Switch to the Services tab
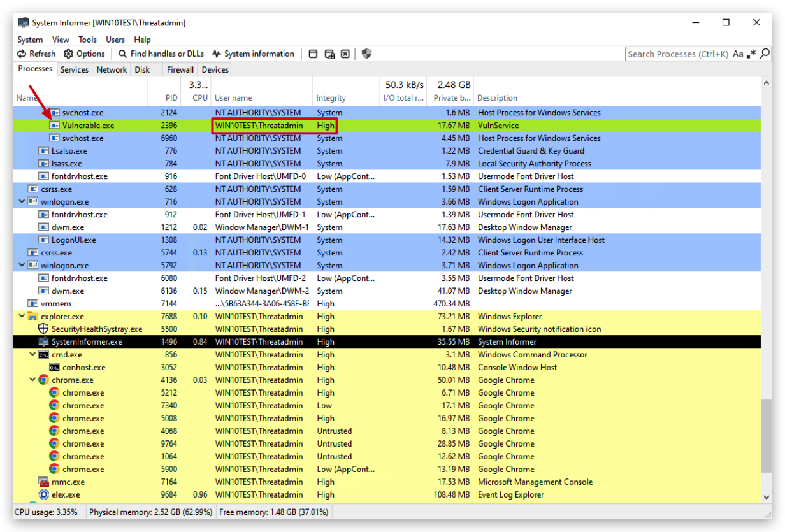Screen dimensions: 785x532 click(75, 70)
